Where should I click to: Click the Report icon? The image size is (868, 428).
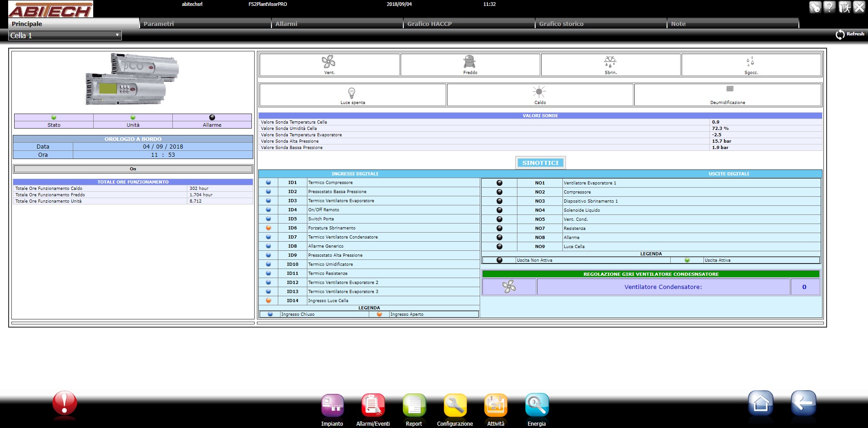coord(414,405)
